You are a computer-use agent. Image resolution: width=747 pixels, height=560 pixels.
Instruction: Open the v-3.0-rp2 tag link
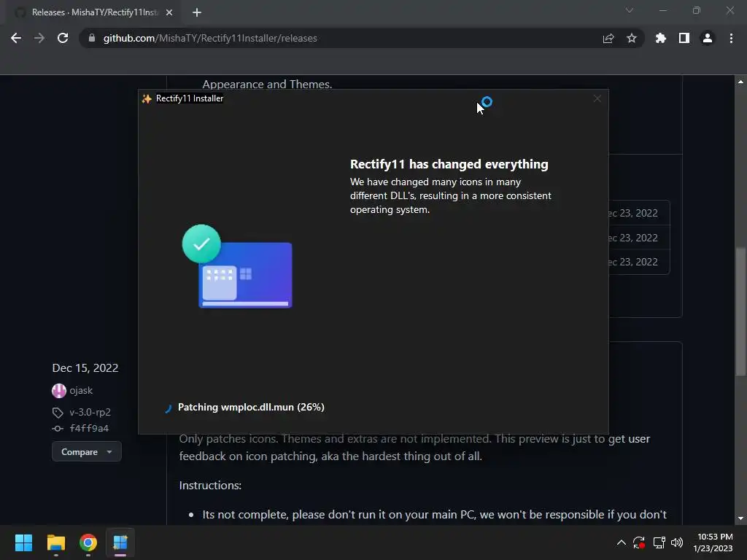[90, 412]
